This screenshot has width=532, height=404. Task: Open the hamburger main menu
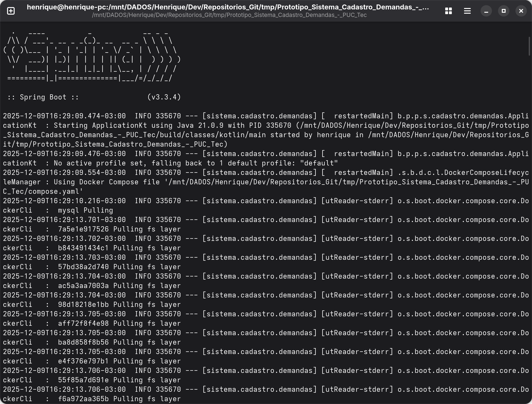pos(467,11)
